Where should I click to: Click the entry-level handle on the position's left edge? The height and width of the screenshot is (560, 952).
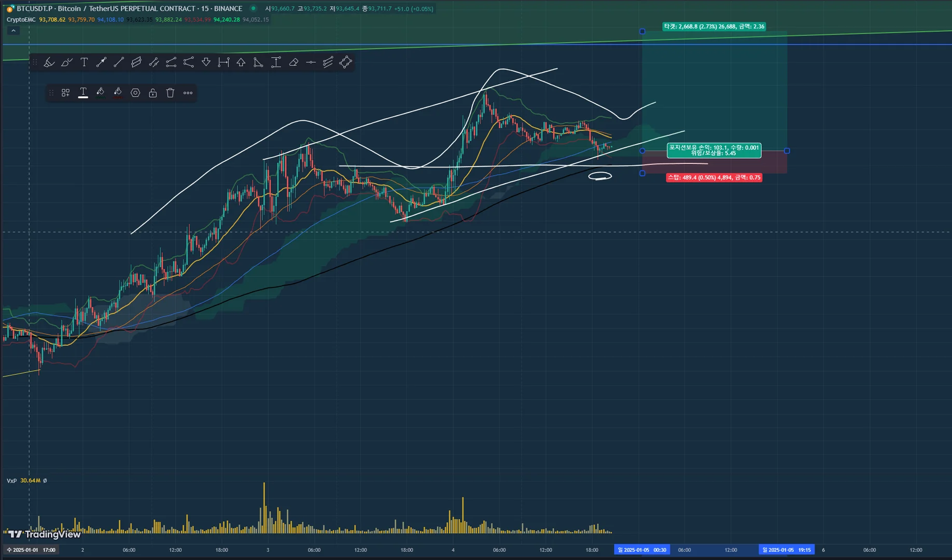click(x=642, y=151)
